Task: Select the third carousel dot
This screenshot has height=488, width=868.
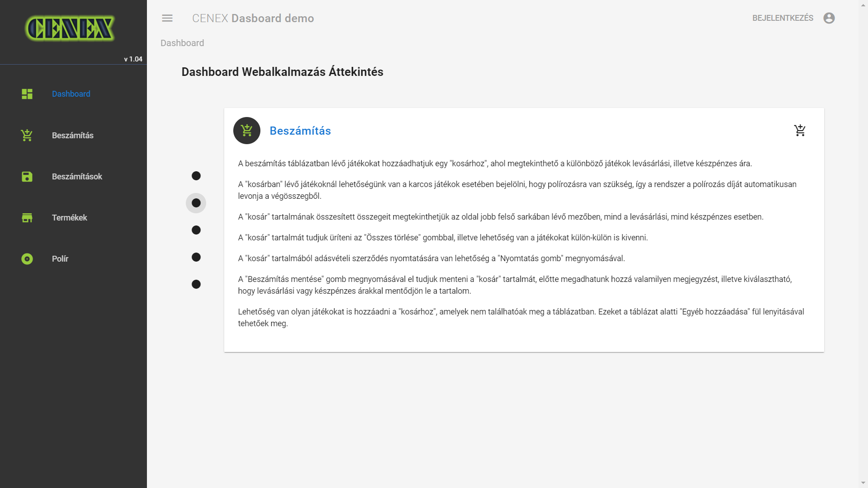Action: [x=196, y=230]
